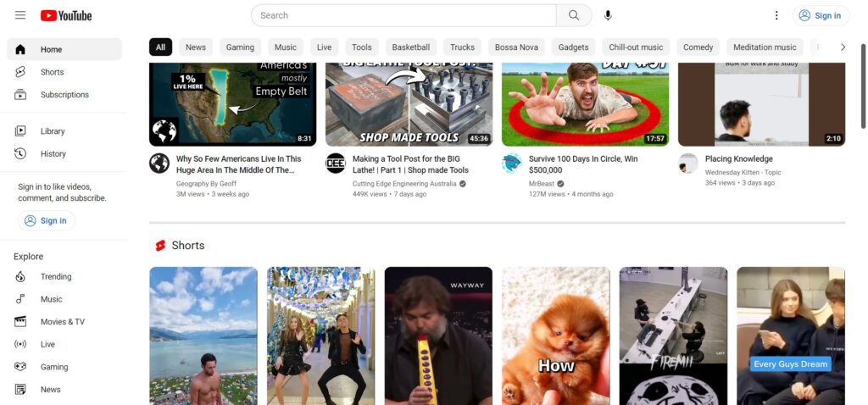Click the page vertical scrollbar

(863, 86)
